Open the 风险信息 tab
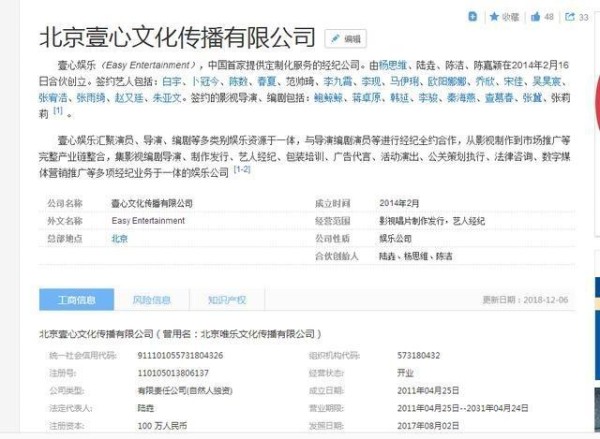Screen dimensions: 600x439 point(151,298)
